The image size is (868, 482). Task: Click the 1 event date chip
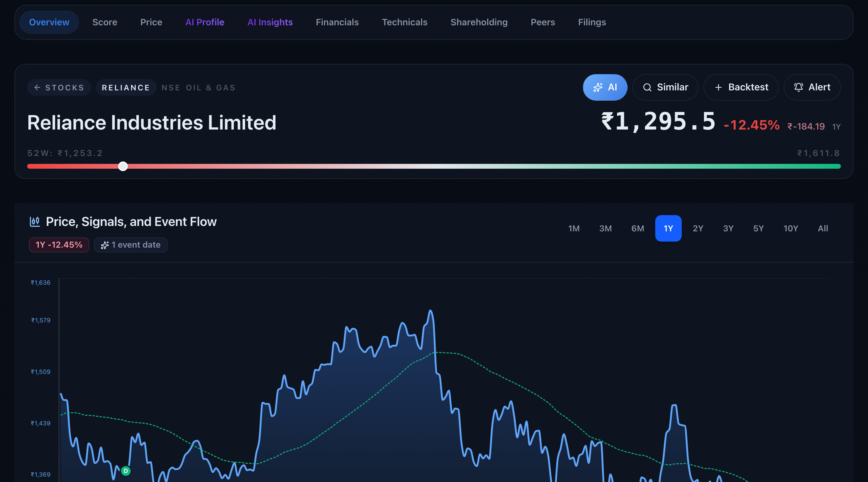pyautogui.click(x=131, y=245)
